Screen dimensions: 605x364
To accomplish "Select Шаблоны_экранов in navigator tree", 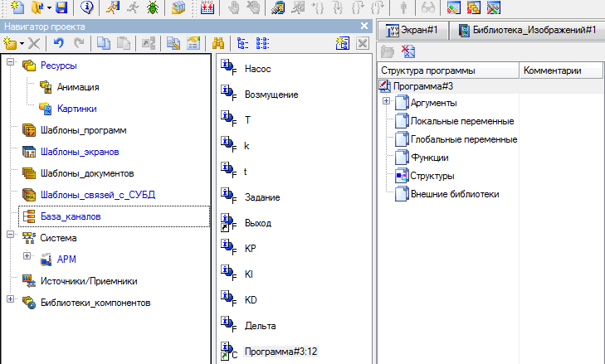I will tap(80, 152).
